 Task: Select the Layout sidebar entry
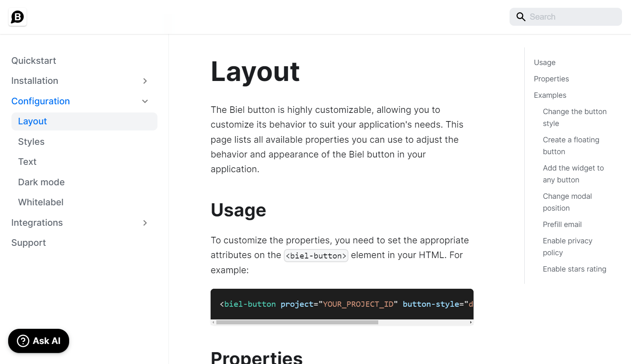pos(84,121)
